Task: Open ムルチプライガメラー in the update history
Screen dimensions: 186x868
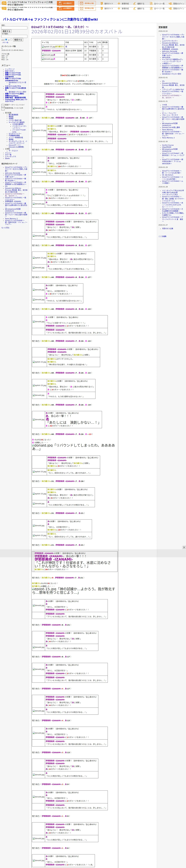Action: [x=170, y=41]
